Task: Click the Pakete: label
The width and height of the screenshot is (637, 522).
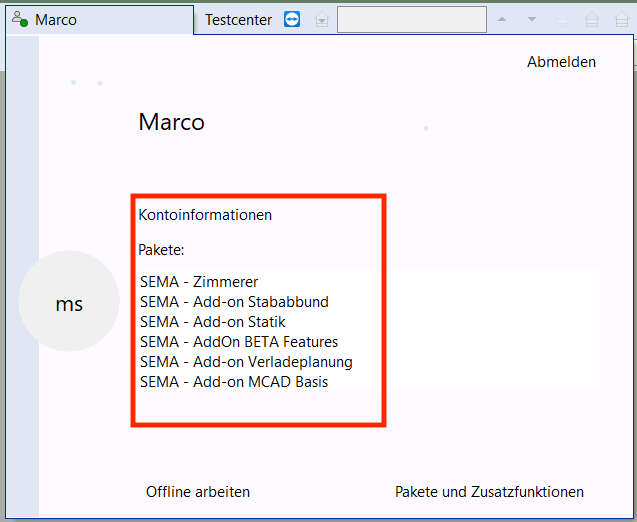Action: (x=161, y=249)
